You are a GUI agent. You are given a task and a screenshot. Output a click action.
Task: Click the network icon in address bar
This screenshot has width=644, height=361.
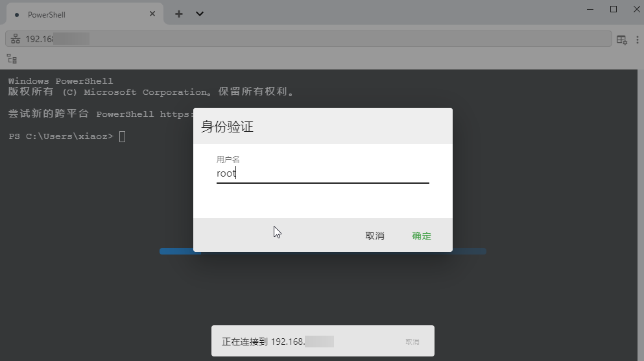pyautogui.click(x=16, y=39)
